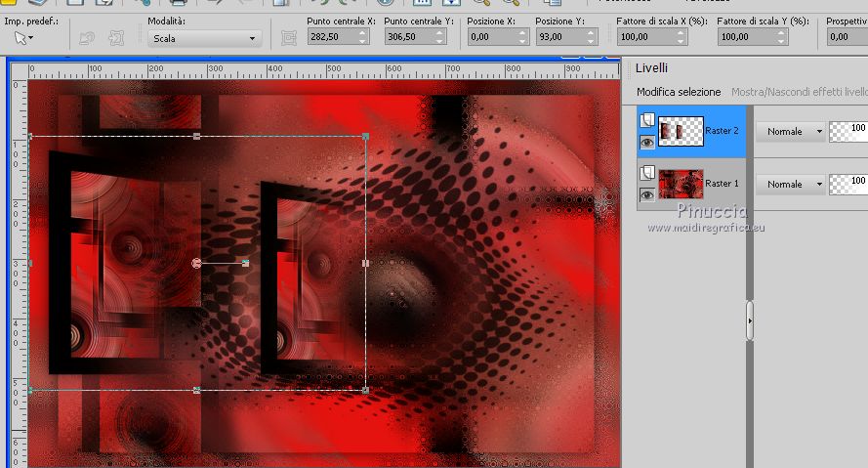This screenshot has height=468, width=868.
Task: Click the Punto centrale X spinner arrows
Action: pos(363,37)
